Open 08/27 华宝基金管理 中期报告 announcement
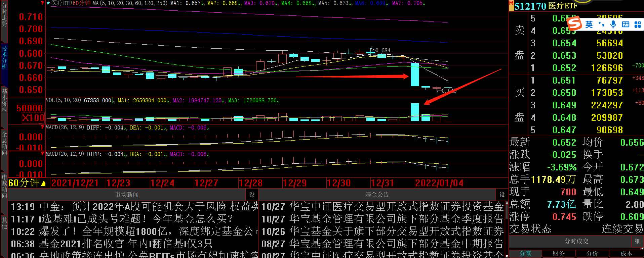 point(383,244)
